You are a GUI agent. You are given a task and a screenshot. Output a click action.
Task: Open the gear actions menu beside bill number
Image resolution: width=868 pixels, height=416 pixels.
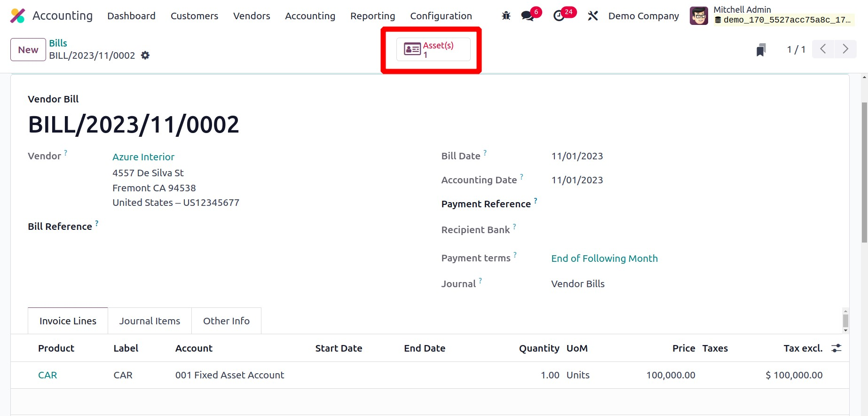(145, 55)
